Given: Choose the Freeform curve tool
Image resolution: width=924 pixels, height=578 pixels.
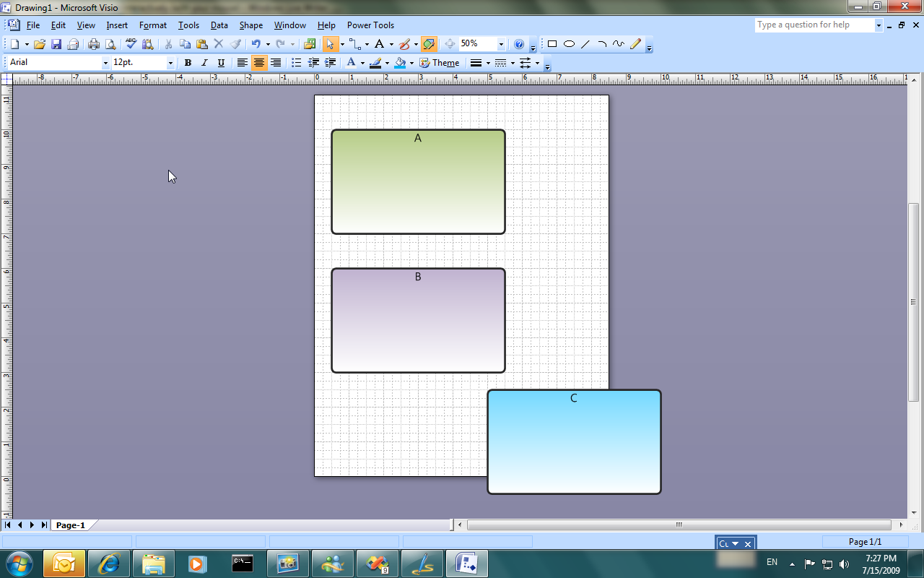Looking at the screenshot, I should tap(619, 44).
